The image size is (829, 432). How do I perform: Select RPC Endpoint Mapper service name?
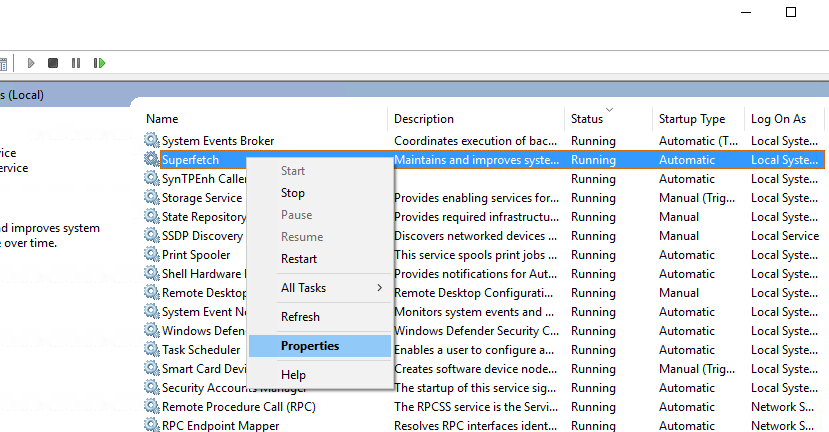point(220,426)
